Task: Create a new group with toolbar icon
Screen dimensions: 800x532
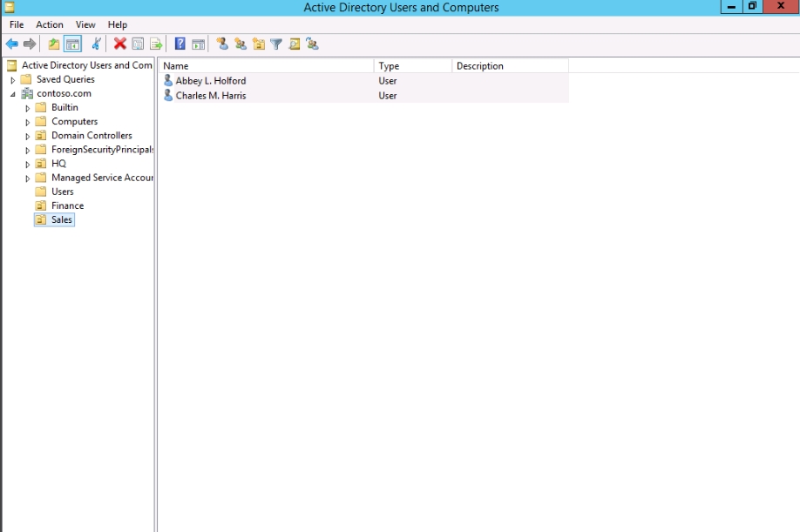Action: pos(241,44)
